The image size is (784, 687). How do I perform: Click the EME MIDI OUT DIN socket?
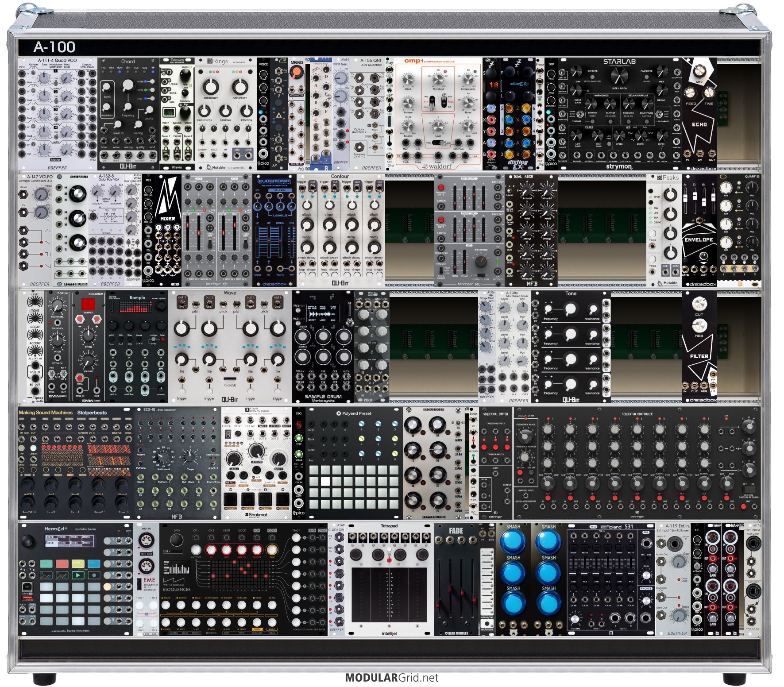point(146,565)
